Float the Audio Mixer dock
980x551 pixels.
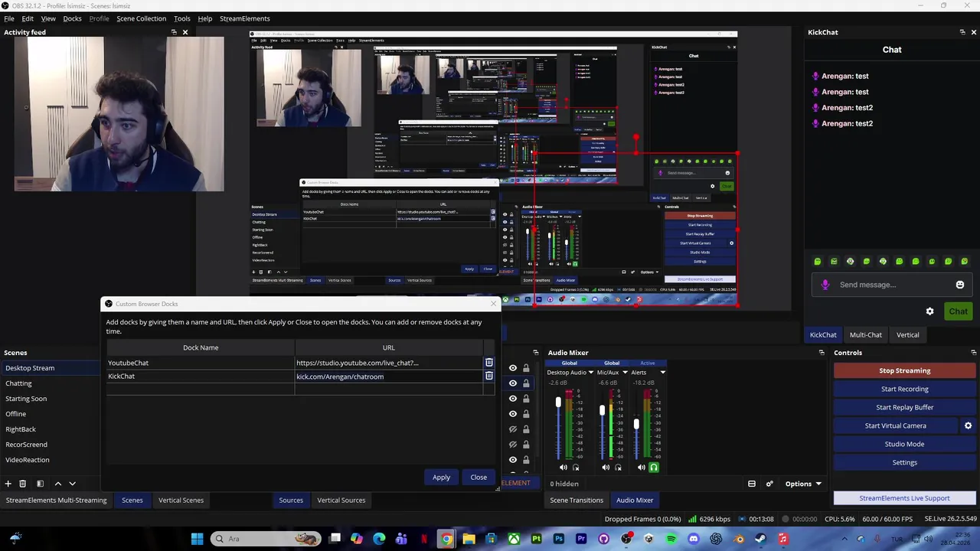coord(822,353)
